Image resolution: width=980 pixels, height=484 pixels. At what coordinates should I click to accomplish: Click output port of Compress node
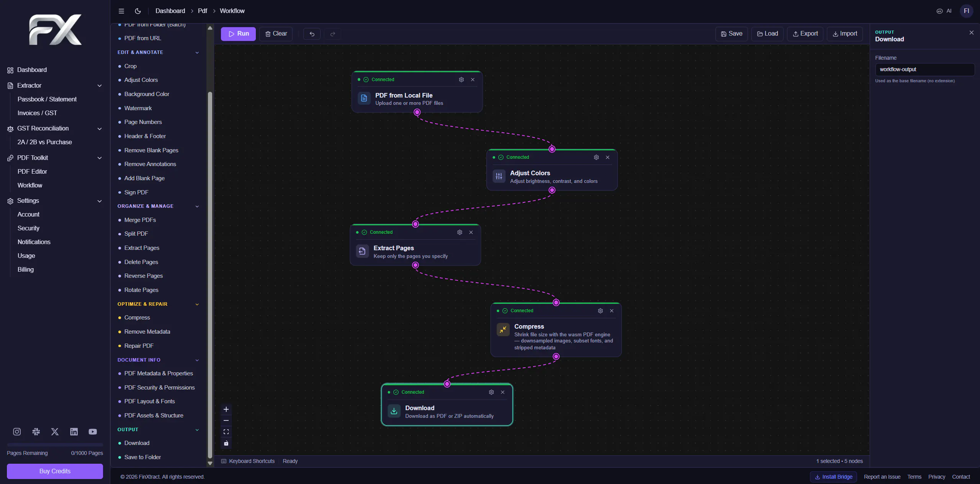(x=556, y=356)
